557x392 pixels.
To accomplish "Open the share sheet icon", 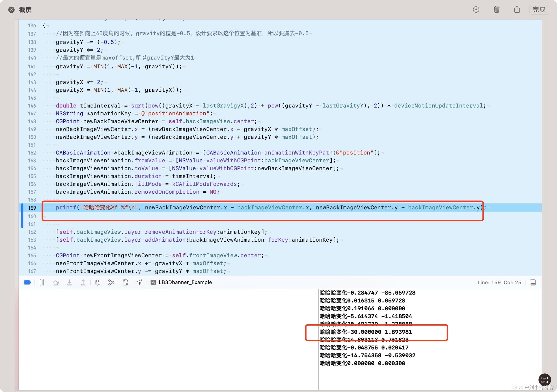I will click(517, 10).
